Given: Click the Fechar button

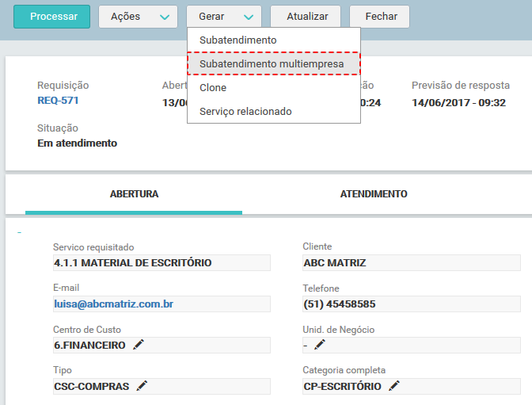Looking at the screenshot, I should (x=380, y=17).
